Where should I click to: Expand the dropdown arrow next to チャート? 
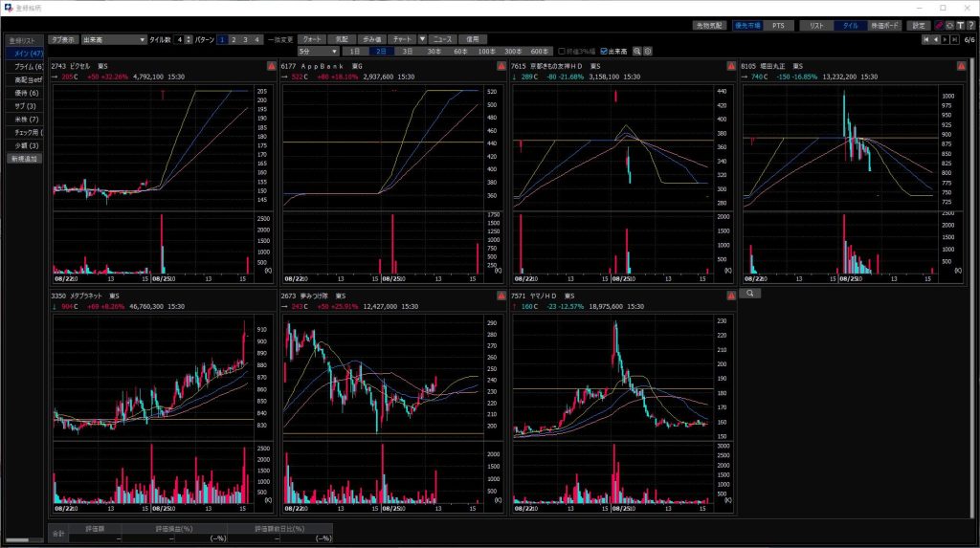(422, 39)
